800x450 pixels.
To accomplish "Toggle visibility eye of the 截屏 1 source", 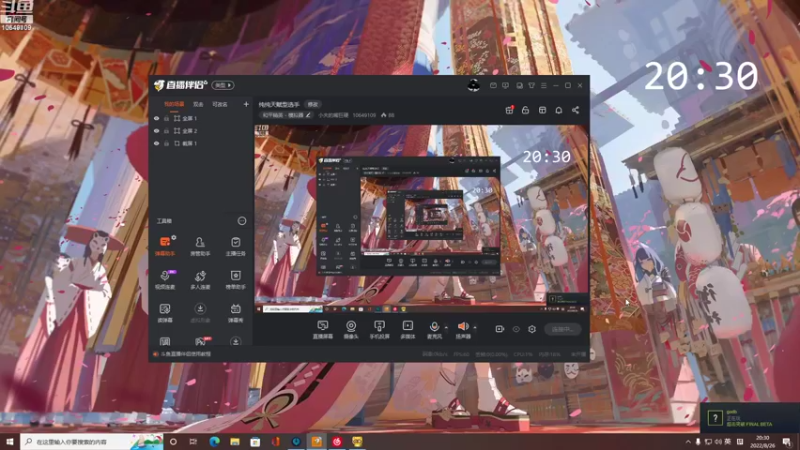I will (x=157, y=144).
